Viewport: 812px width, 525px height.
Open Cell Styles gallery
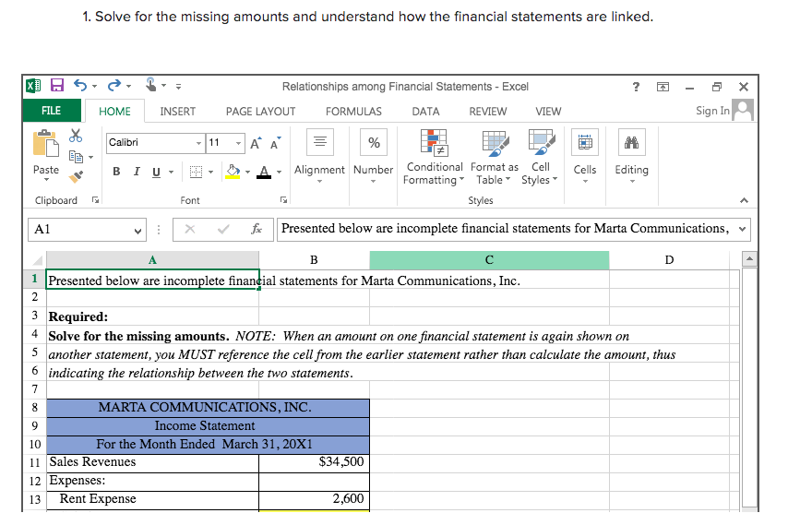[x=540, y=158]
